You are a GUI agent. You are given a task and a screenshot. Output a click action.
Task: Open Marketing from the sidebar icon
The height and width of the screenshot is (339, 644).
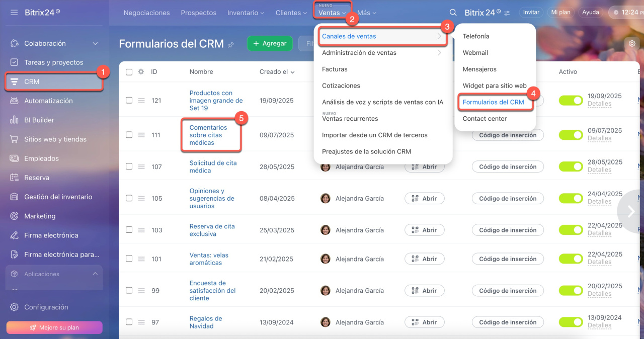15,216
